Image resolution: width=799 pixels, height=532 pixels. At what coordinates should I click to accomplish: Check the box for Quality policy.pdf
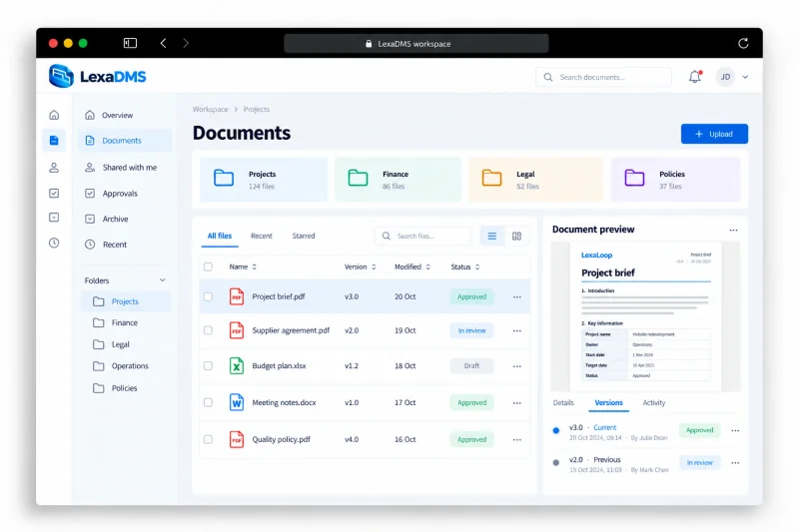click(208, 439)
